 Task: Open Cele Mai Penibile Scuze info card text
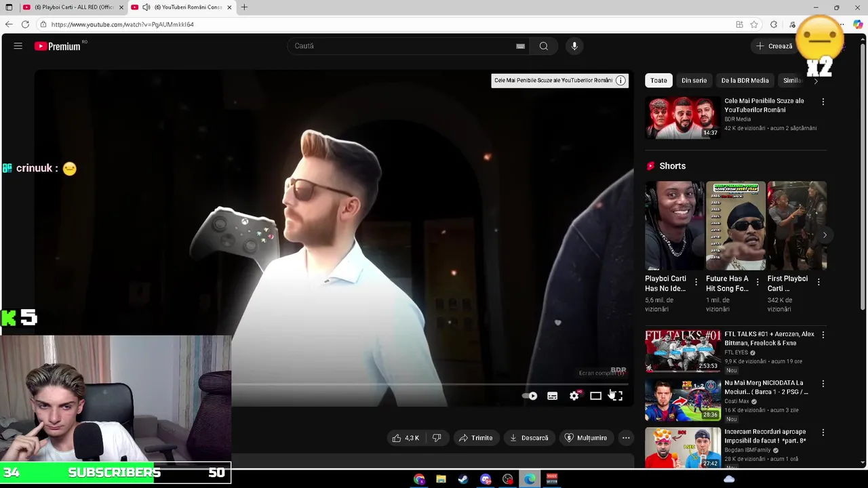[x=553, y=81]
